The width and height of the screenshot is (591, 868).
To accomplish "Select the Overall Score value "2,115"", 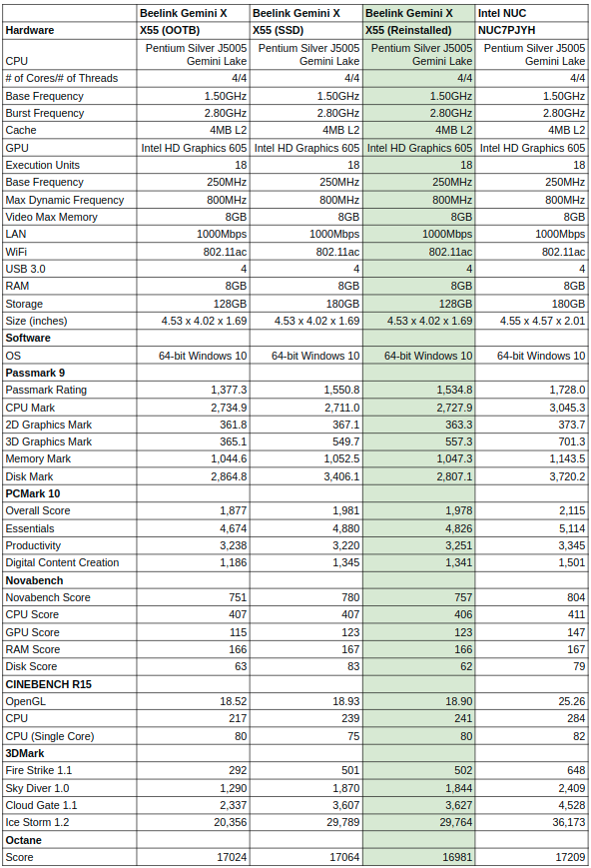I will tap(572, 511).
